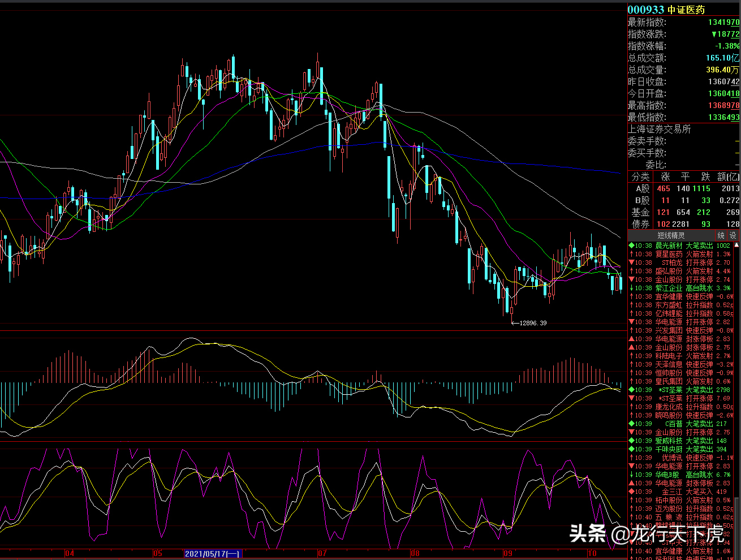The width and height of the screenshot is (741, 560).
Task: Click the B股 row in the market table
Action: pyautogui.click(x=684, y=200)
